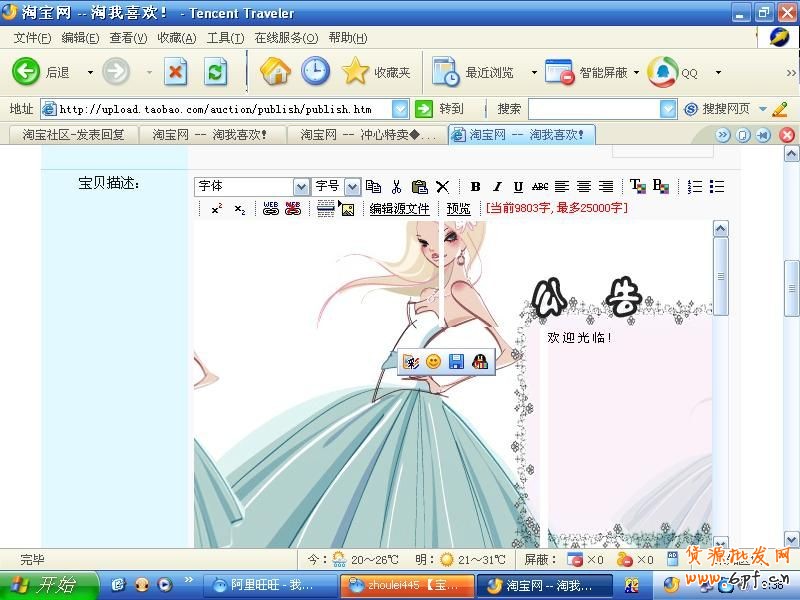Open the text color picker
The height and width of the screenshot is (600, 800).
637,187
